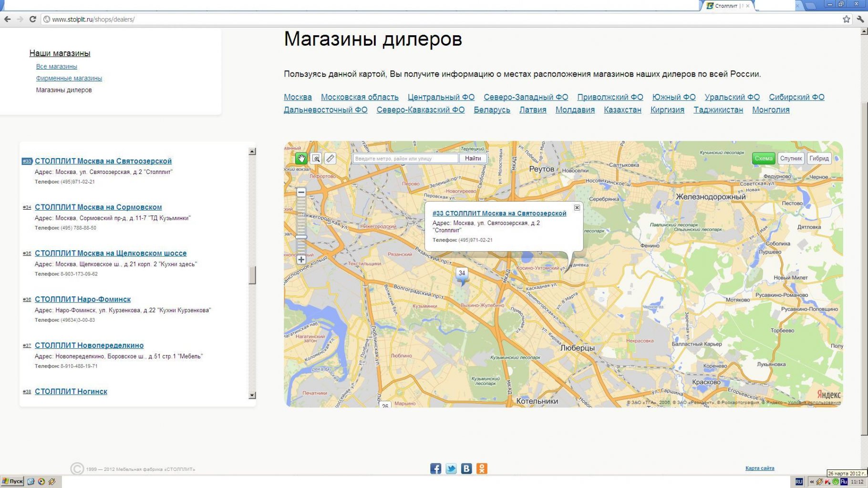The image size is (868, 488).
Task: Open СТОЛПЛИТ Москва на Сормовском entry
Action: [98, 207]
